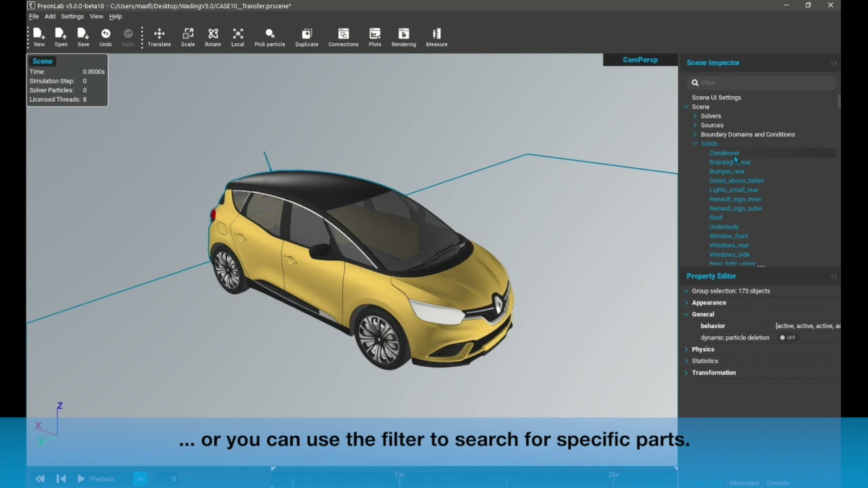Expand the Appearance section
This screenshot has width=868, height=488.
click(x=686, y=303)
